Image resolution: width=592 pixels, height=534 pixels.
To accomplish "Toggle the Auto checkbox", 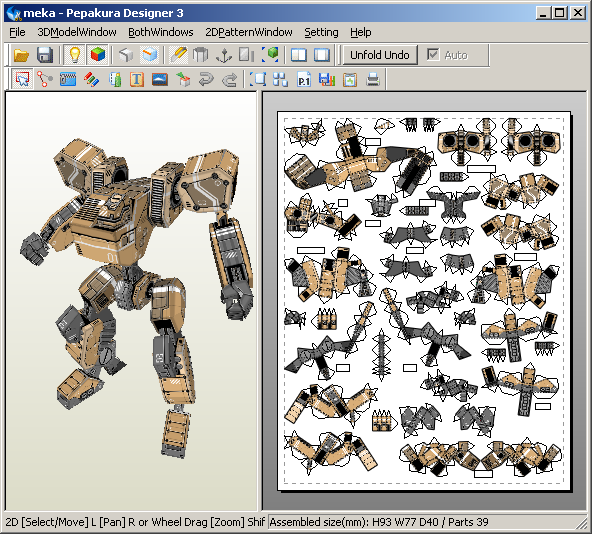I will 433,55.
